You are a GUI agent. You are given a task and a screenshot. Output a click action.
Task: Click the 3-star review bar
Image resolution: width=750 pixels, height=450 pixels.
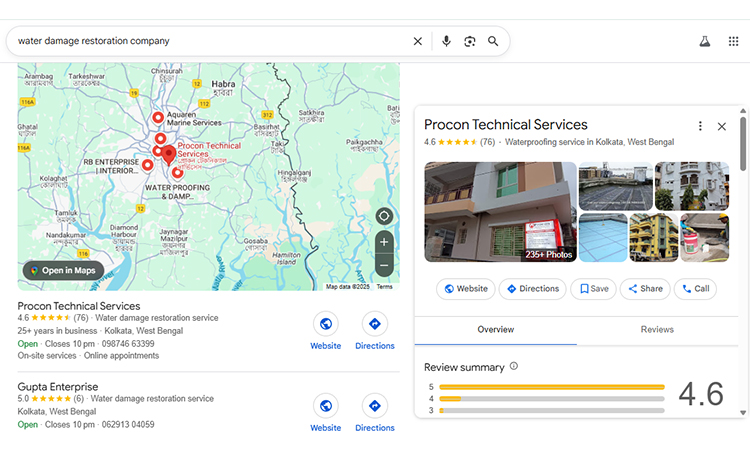(x=551, y=410)
